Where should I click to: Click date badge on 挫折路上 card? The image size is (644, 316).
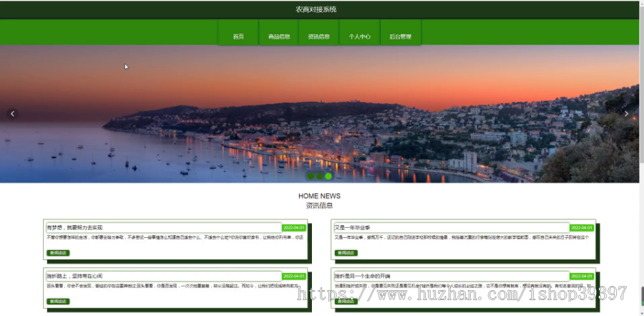pyautogui.click(x=294, y=276)
